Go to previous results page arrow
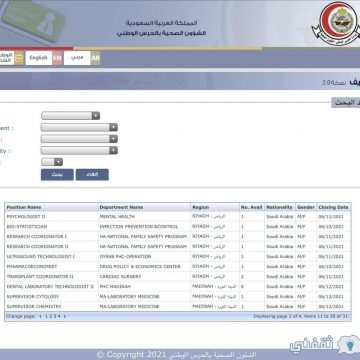360x360 pixels. click(41, 316)
